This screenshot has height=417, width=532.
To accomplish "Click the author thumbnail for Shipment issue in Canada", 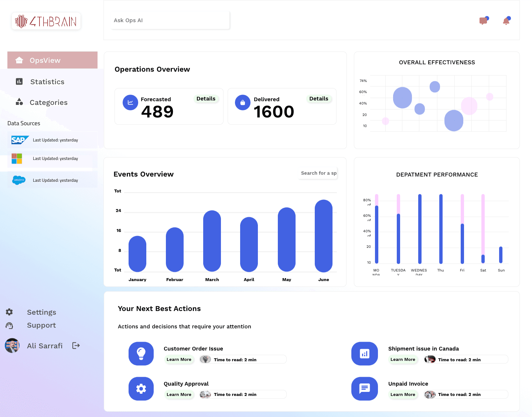I will [x=430, y=359].
